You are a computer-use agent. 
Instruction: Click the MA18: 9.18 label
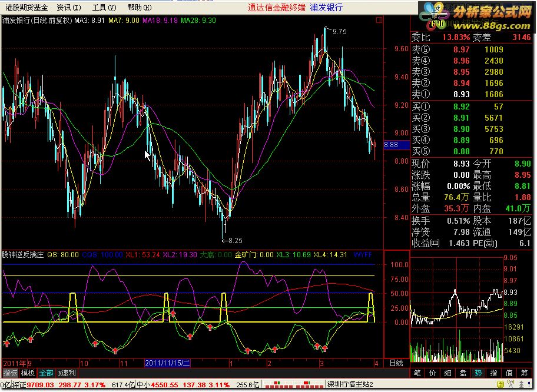coord(160,20)
